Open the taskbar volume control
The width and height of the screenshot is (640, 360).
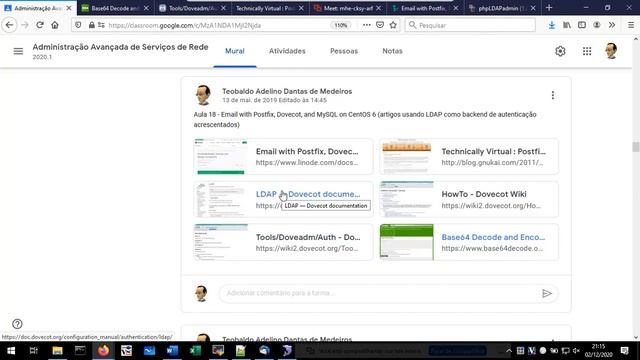coord(576,351)
